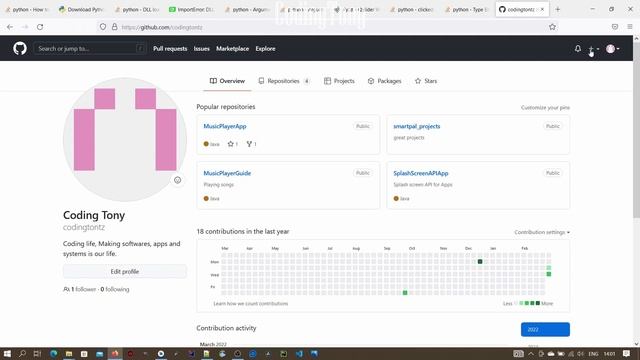Open Issues in the header
Screen dimensions: 640x360
(201, 49)
